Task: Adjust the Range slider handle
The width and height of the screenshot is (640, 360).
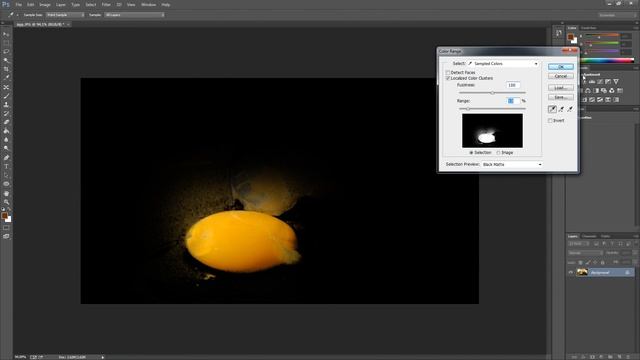Action: coord(468,109)
